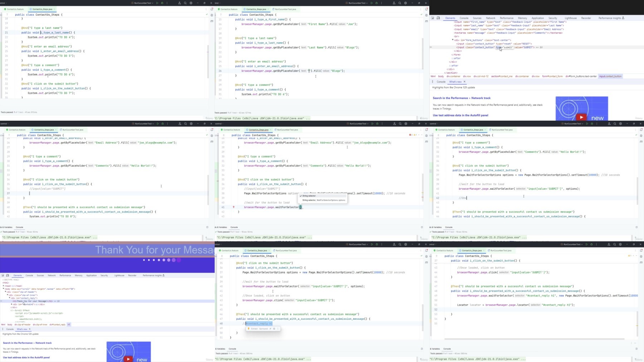
Task: Open the Application tab in the Thank You DevTools panel
Action: tap(92, 275)
